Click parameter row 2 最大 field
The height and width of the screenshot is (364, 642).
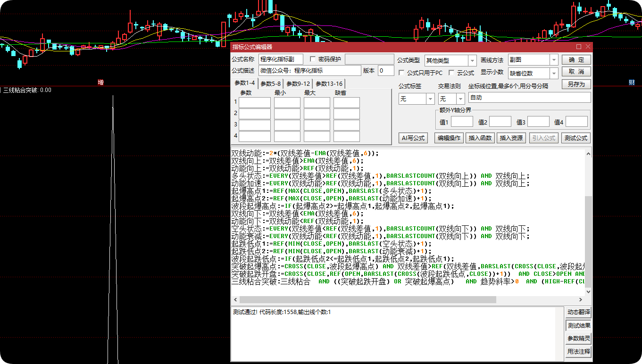pyautogui.click(x=317, y=114)
